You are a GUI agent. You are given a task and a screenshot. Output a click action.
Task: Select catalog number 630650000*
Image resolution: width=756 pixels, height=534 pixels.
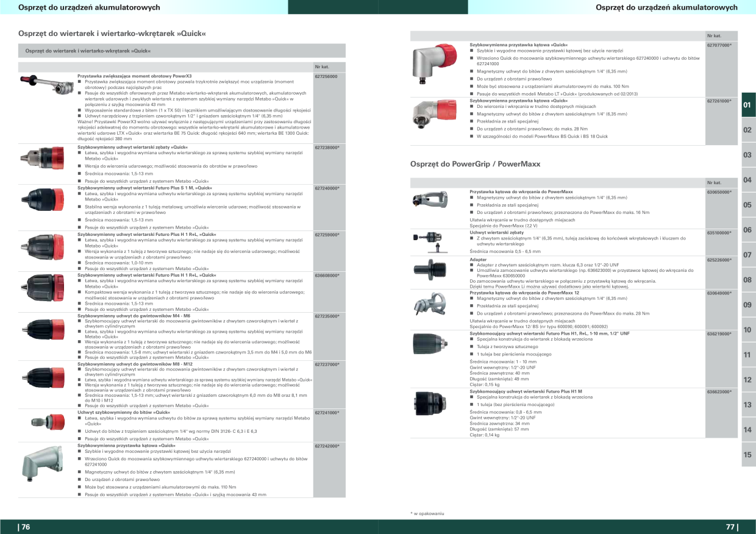coord(719,192)
